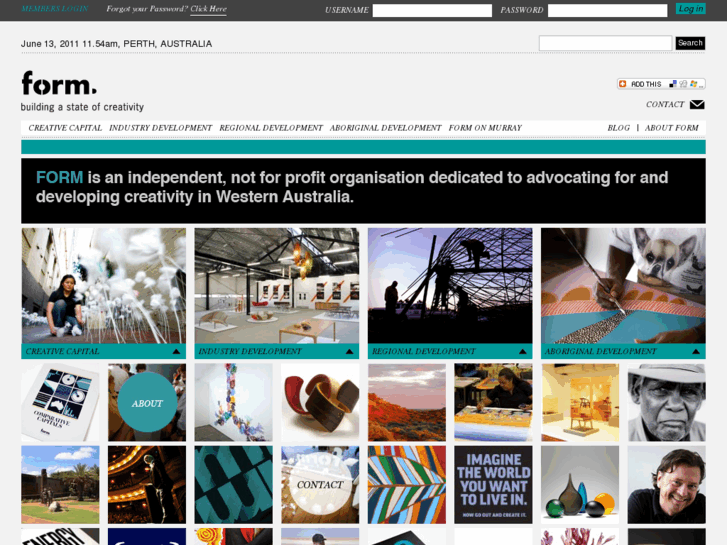Open the Regional Development silhouette photo
The width and height of the screenshot is (727, 545).
click(450, 286)
